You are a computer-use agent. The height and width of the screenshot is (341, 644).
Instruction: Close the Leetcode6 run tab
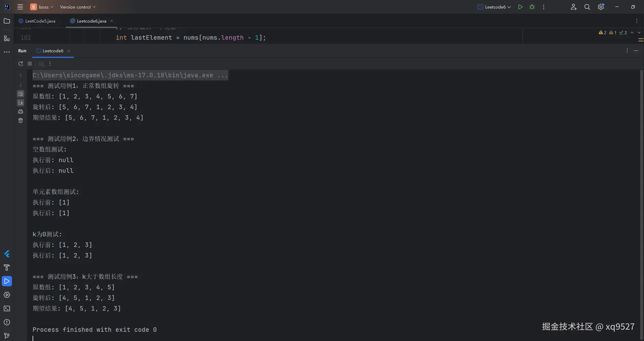[x=69, y=51]
